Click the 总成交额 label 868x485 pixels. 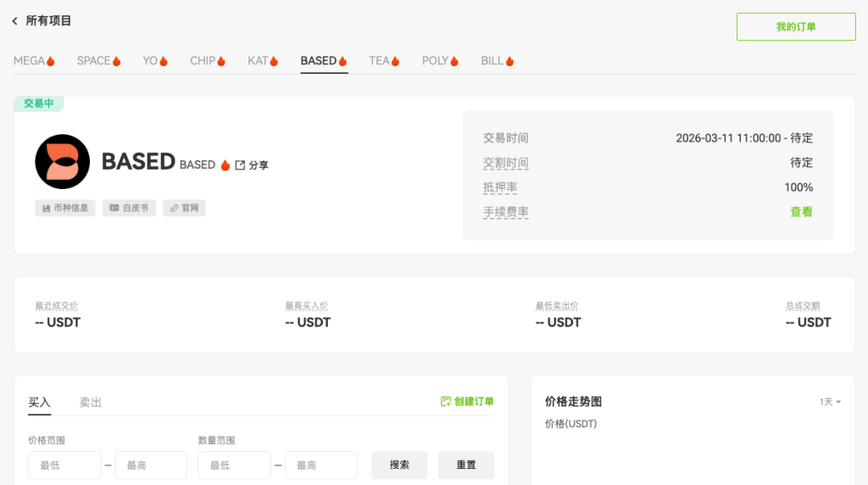(x=803, y=305)
